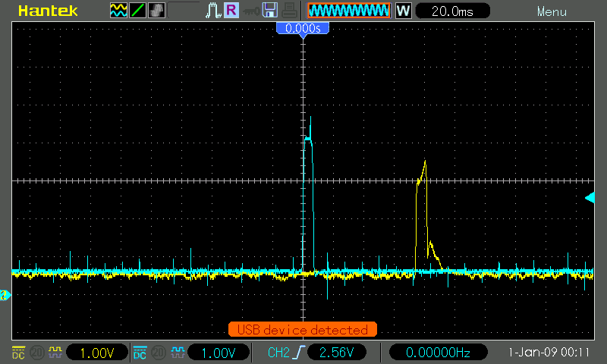The image size is (607, 364).
Task: Click the CH1 DC coupling icon
Action: (18, 353)
